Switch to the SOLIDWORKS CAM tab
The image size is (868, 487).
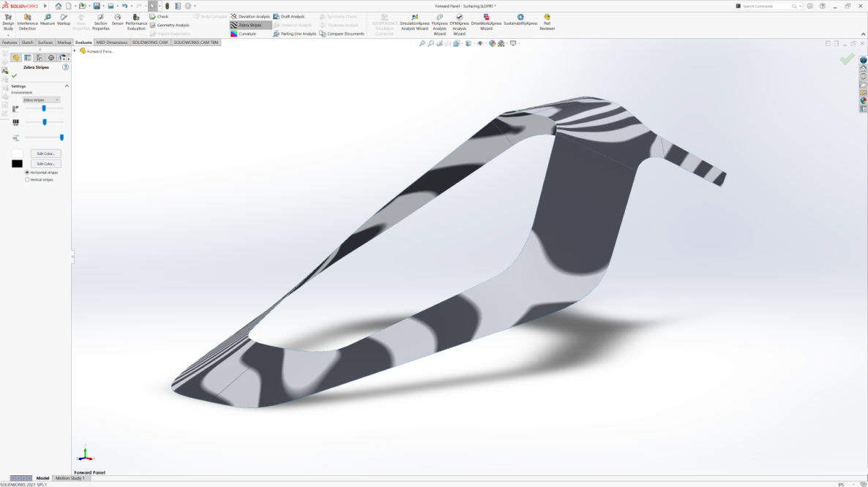[150, 42]
